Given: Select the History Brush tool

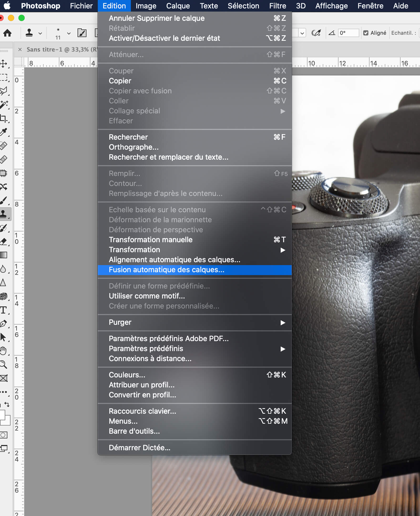Looking at the screenshot, I should tap(4, 228).
